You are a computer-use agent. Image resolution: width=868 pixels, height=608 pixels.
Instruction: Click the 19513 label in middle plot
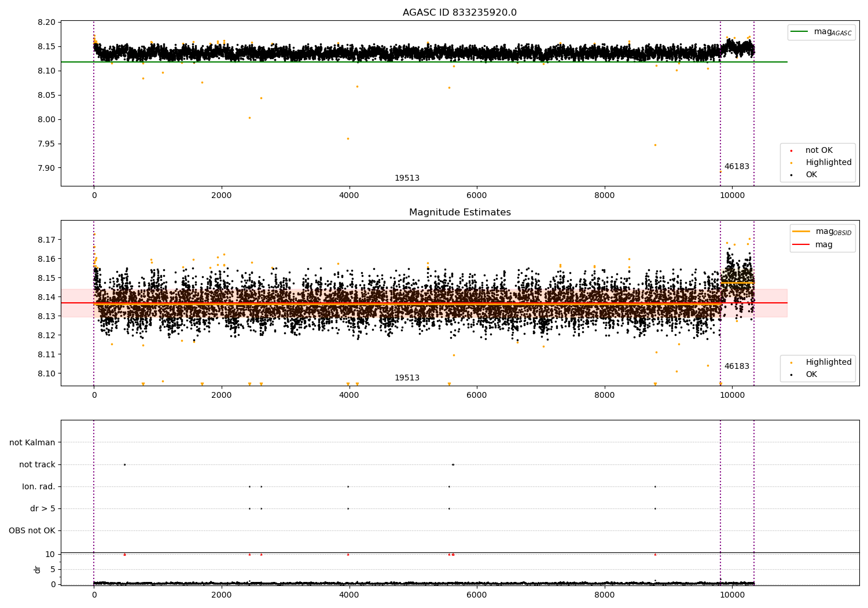[x=407, y=378]
